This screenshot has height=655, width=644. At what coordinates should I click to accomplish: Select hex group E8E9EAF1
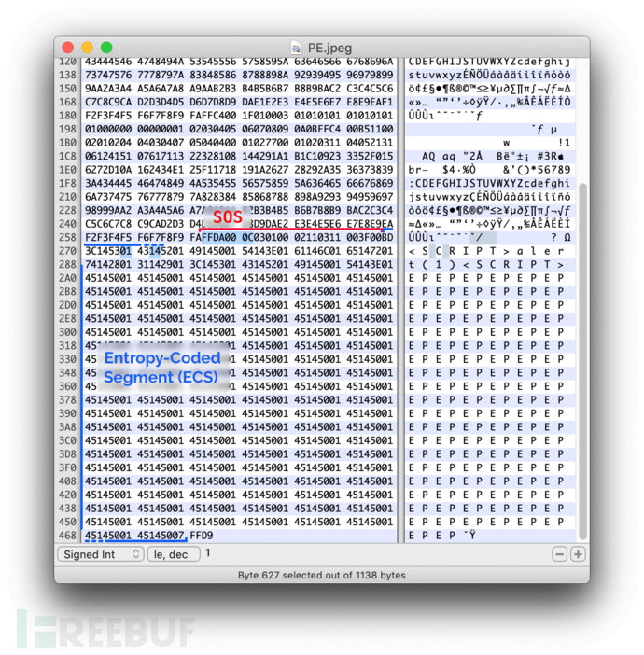(x=370, y=102)
